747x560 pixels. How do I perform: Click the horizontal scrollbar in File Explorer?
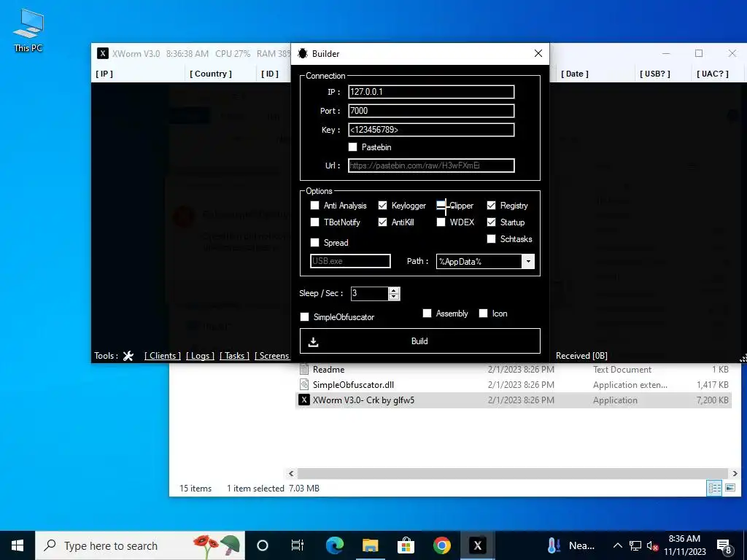tap(512, 473)
